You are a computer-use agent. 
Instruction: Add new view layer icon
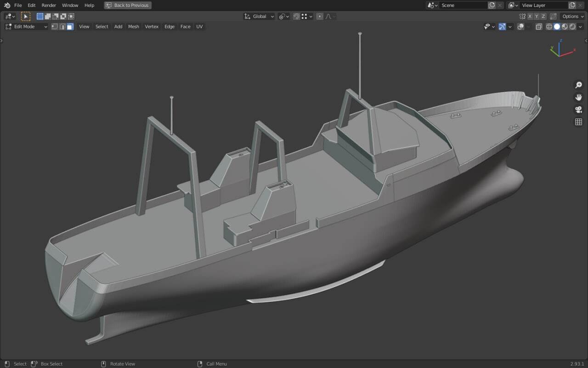572,5
